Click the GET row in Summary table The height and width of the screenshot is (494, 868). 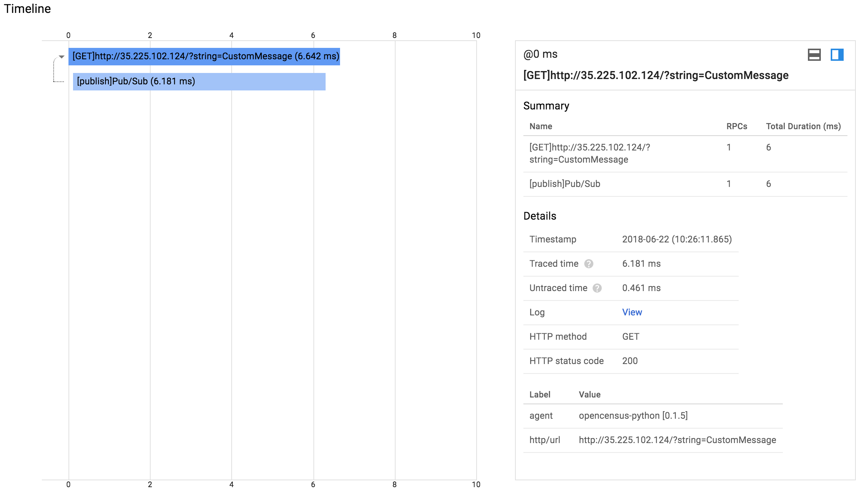(x=590, y=154)
